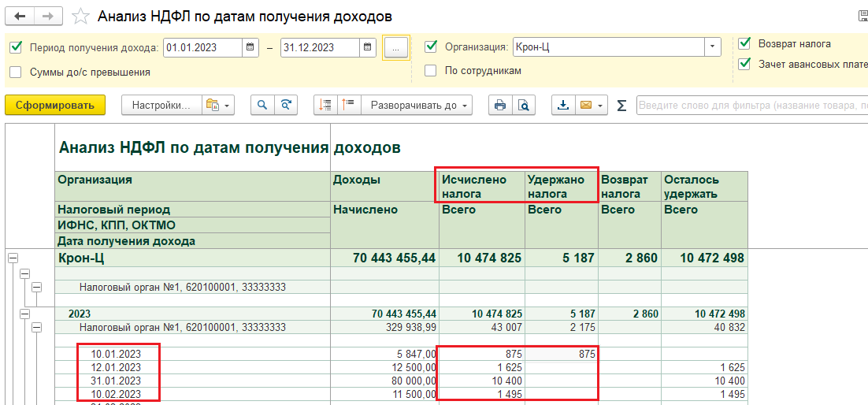Open calendar for end date 31.12.2023
This screenshot has height=405, width=868.
tap(368, 47)
